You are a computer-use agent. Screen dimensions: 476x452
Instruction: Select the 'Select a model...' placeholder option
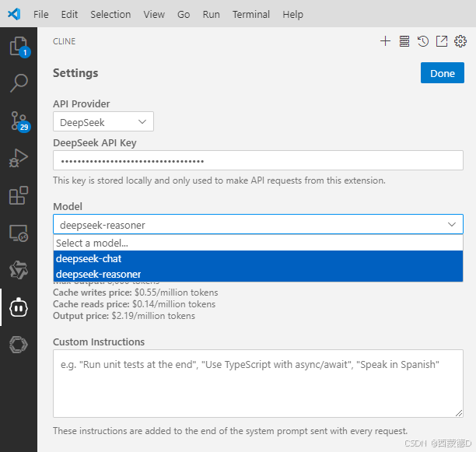pyautogui.click(x=258, y=243)
